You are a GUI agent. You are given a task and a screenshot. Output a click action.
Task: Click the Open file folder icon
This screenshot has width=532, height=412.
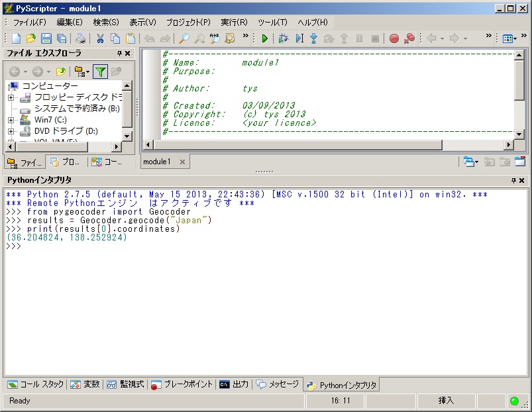coord(31,38)
